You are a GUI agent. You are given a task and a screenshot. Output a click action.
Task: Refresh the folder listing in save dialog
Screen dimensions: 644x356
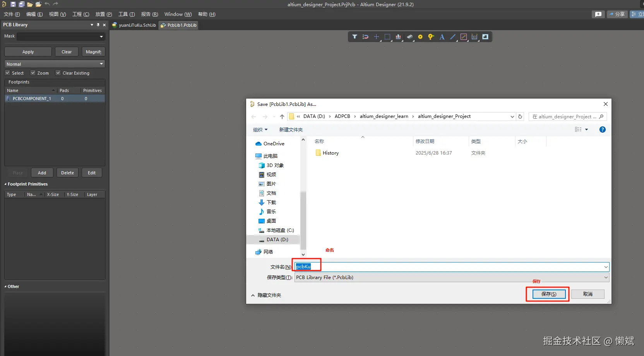coord(520,116)
